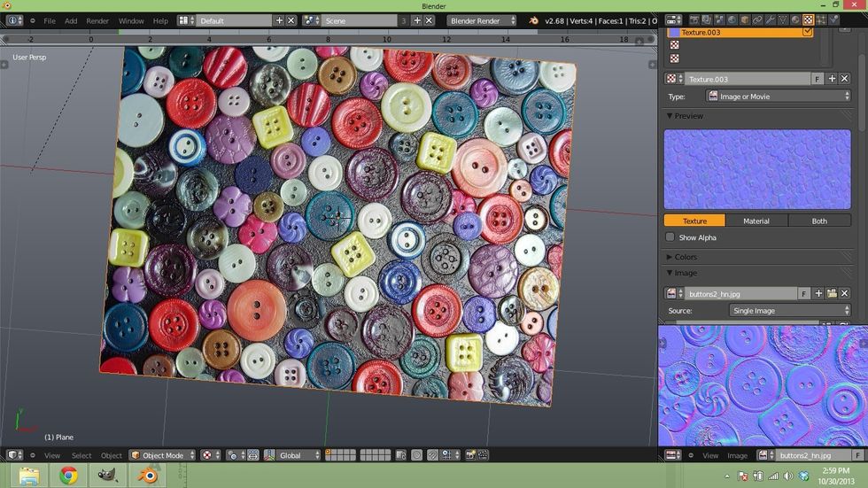
Task: Add a new scene
Action: click(x=417, y=20)
